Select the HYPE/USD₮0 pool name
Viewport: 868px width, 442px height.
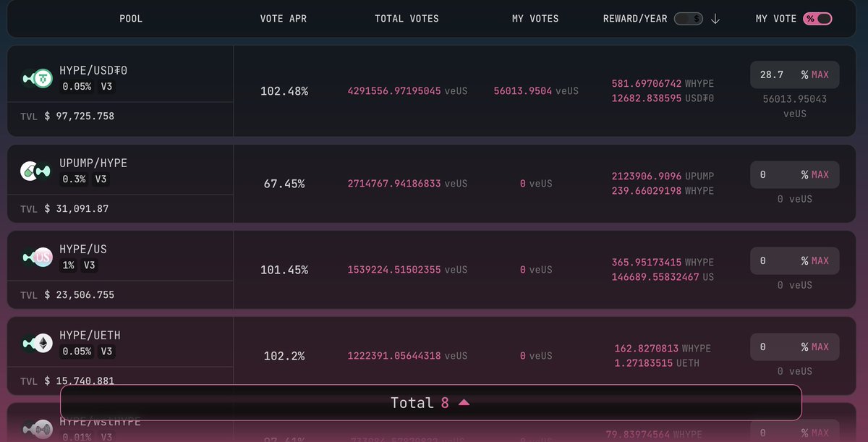[93, 70]
